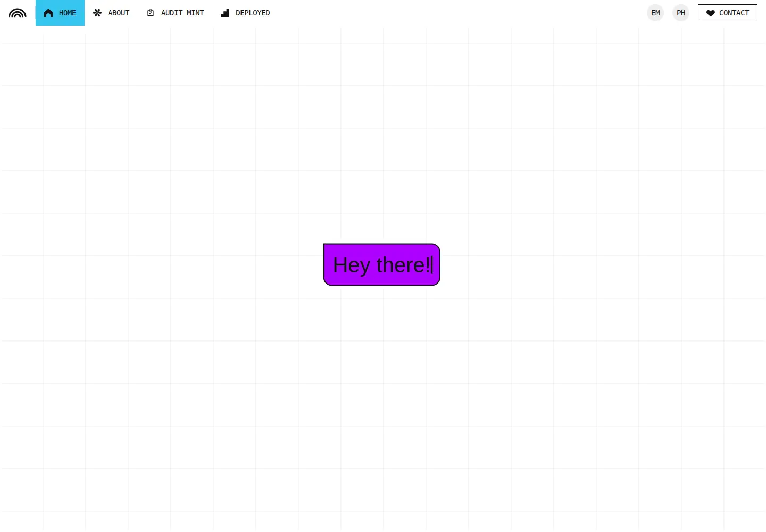Select the PH avatar
This screenshot has height=532, width=766.
pos(681,13)
